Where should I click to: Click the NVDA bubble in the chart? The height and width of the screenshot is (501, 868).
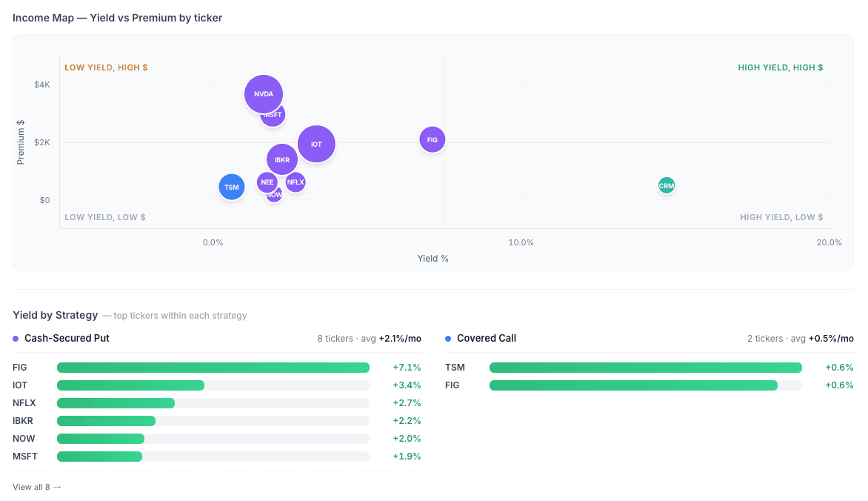click(264, 93)
